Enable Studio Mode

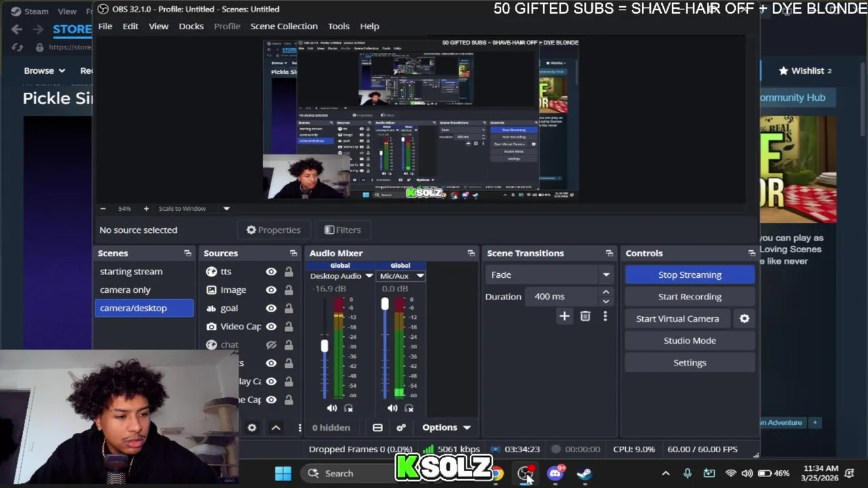pos(690,340)
